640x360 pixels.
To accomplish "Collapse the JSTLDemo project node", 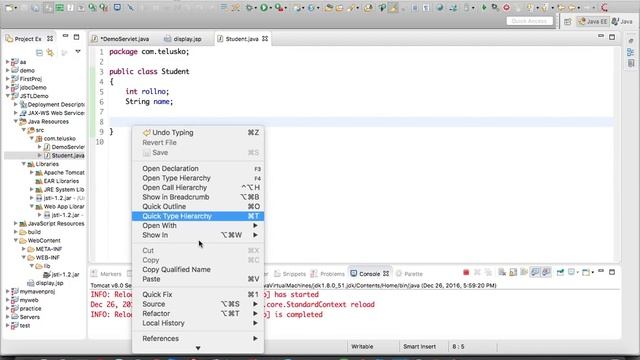I will pos(7,96).
